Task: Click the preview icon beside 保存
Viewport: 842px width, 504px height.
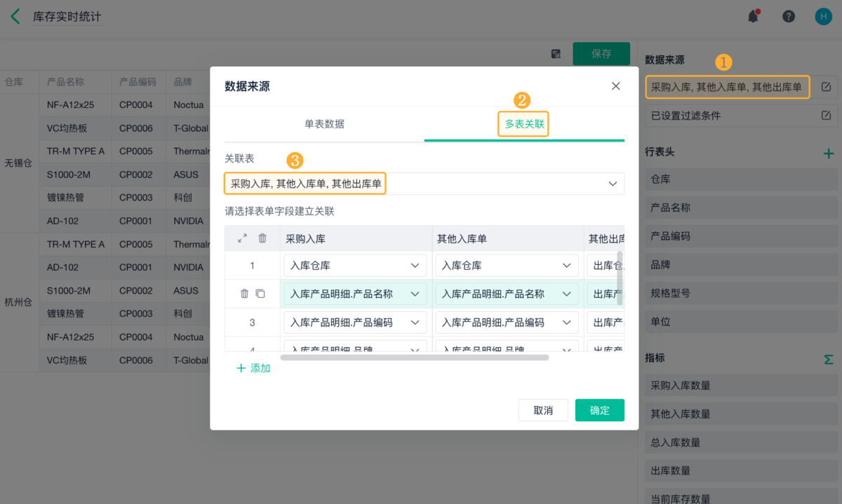Action: 556,54
